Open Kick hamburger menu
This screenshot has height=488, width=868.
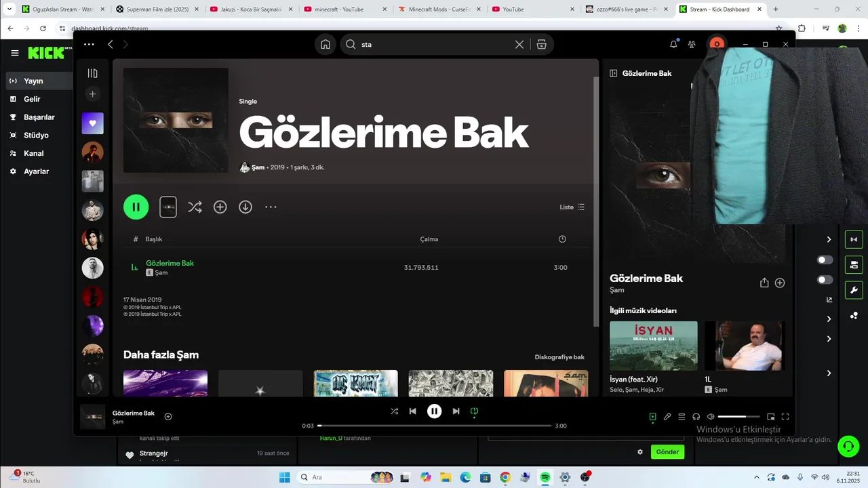(15, 53)
